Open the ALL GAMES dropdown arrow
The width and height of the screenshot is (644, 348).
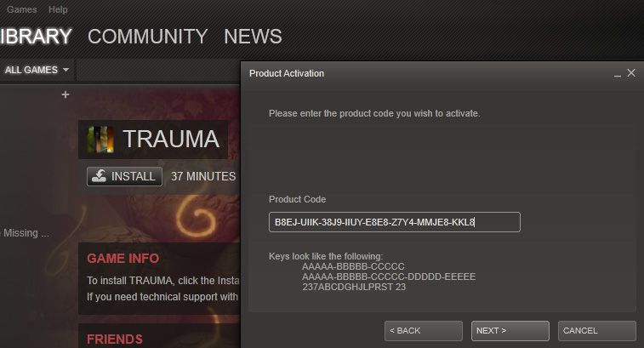(x=66, y=70)
